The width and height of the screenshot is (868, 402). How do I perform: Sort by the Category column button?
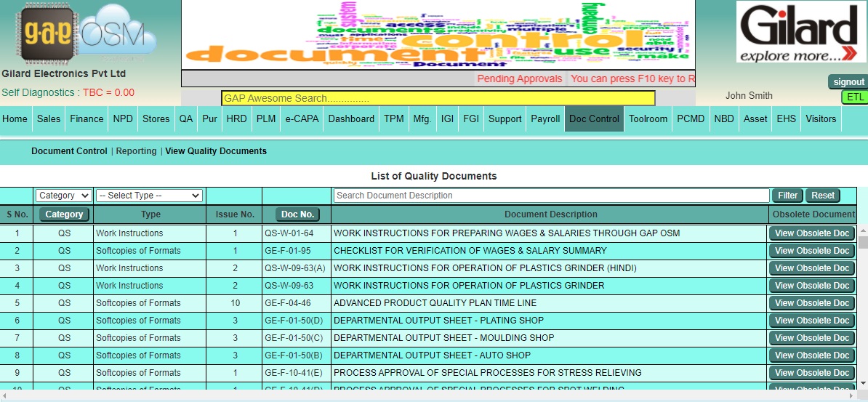pos(64,214)
